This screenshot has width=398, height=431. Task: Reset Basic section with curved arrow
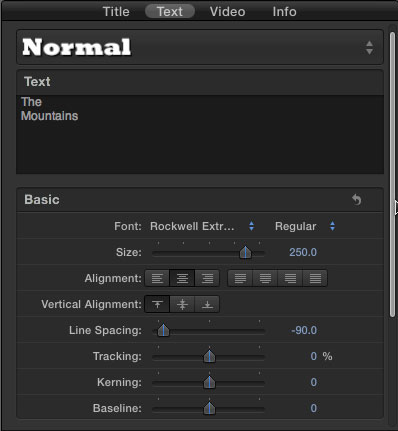[357, 200]
